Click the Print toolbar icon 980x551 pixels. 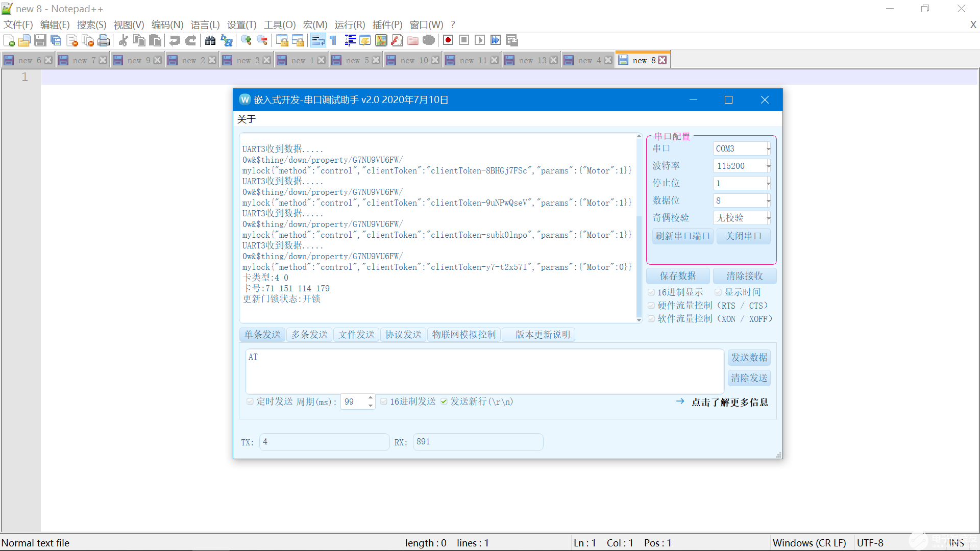[x=104, y=40]
